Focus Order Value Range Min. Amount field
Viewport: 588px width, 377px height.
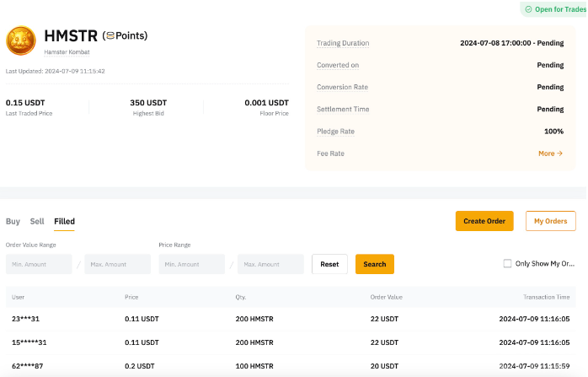pos(39,264)
